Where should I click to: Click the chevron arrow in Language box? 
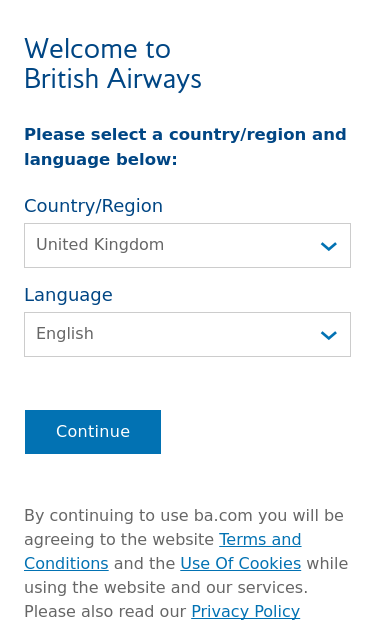tap(329, 335)
